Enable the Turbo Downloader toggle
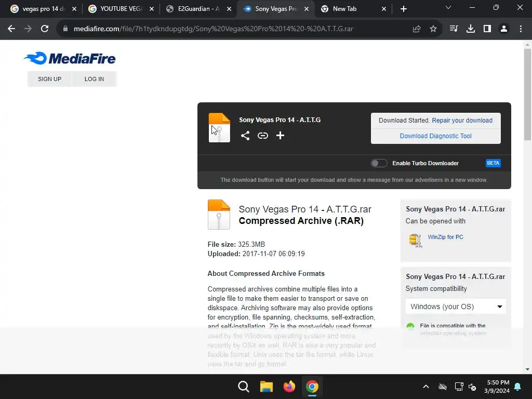 click(x=379, y=163)
